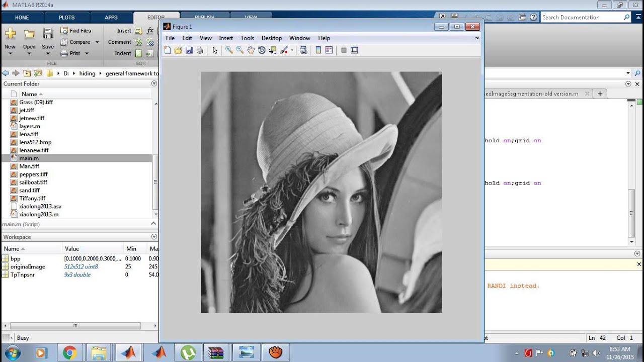Select lena512.bmp in Current Folder

tap(35, 142)
